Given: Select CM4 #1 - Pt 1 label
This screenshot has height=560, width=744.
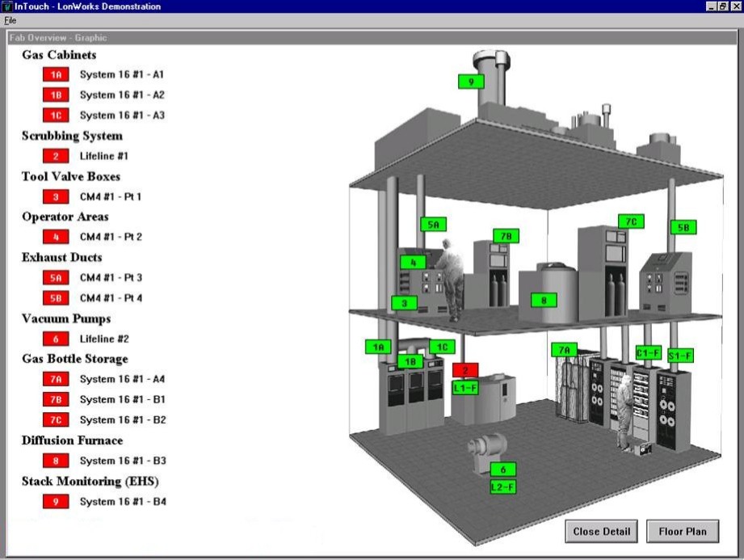Looking at the screenshot, I should coord(110,196).
